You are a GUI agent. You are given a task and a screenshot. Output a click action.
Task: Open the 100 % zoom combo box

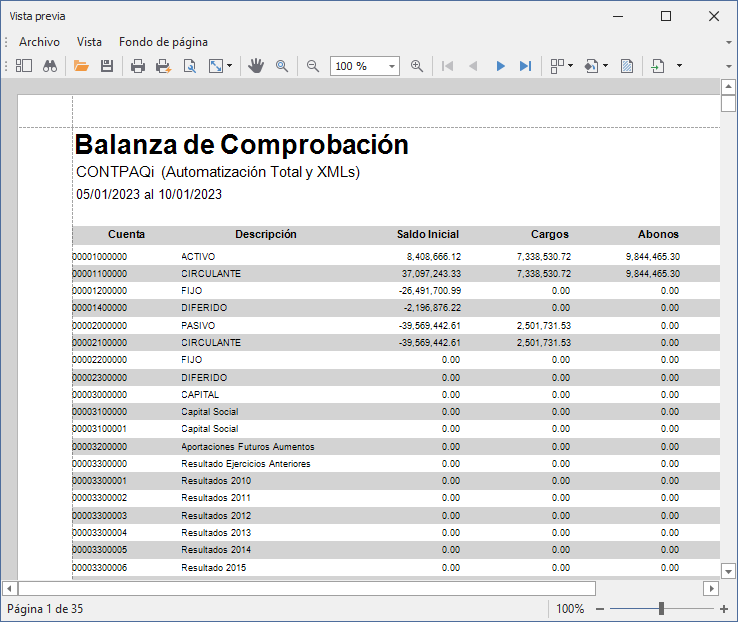pyautogui.click(x=365, y=66)
